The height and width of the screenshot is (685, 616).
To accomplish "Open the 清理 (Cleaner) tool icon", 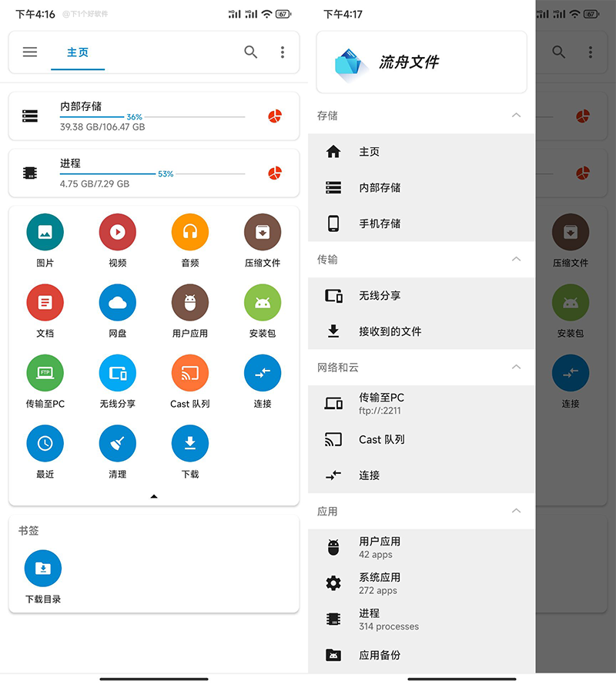I will [117, 443].
